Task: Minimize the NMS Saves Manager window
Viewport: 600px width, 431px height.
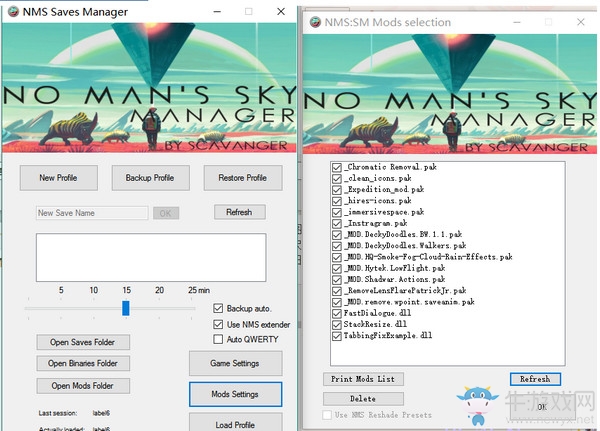Action: [x=217, y=11]
